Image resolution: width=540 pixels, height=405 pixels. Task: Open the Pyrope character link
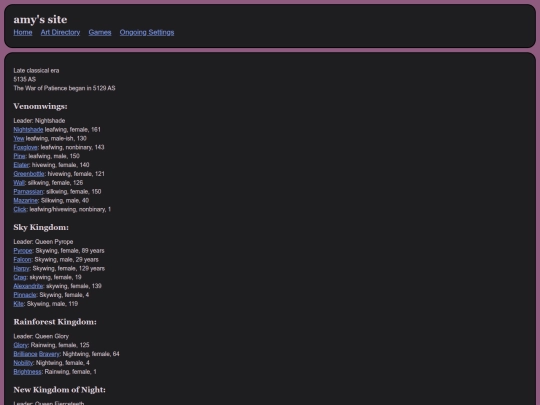point(23,251)
